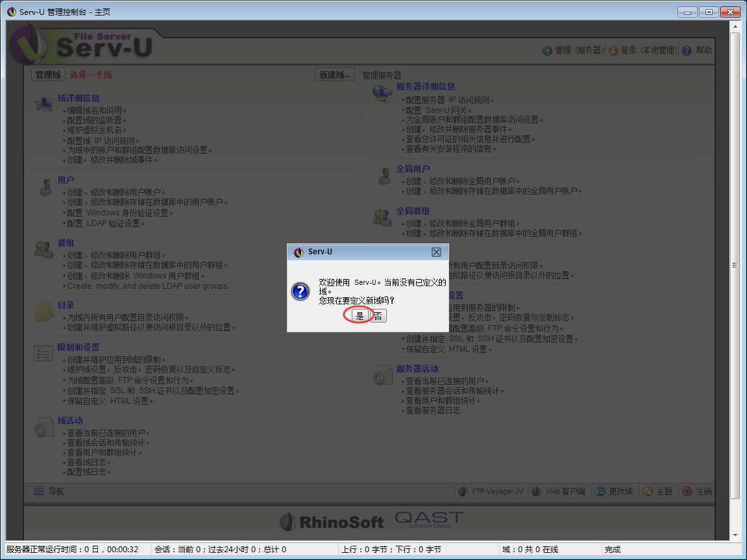The width and height of the screenshot is (747, 560).
Task: Click the 主题 toolbar button
Action: coord(657,491)
